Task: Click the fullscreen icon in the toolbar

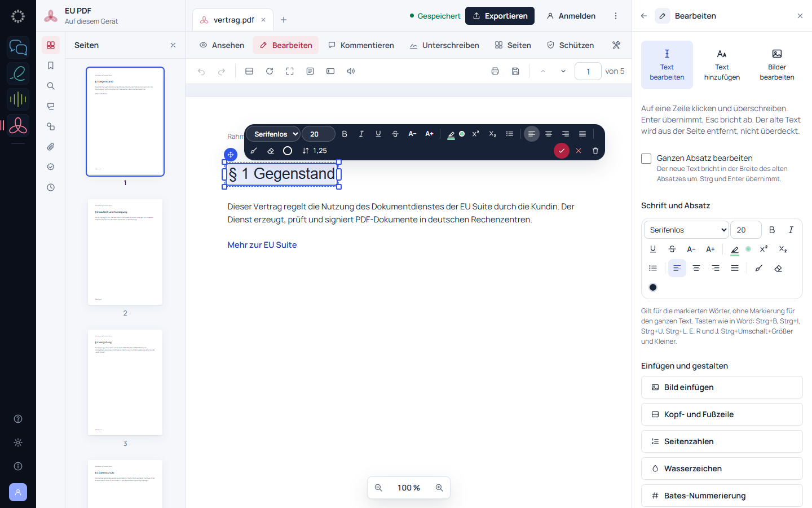Action: pyautogui.click(x=290, y=71)
